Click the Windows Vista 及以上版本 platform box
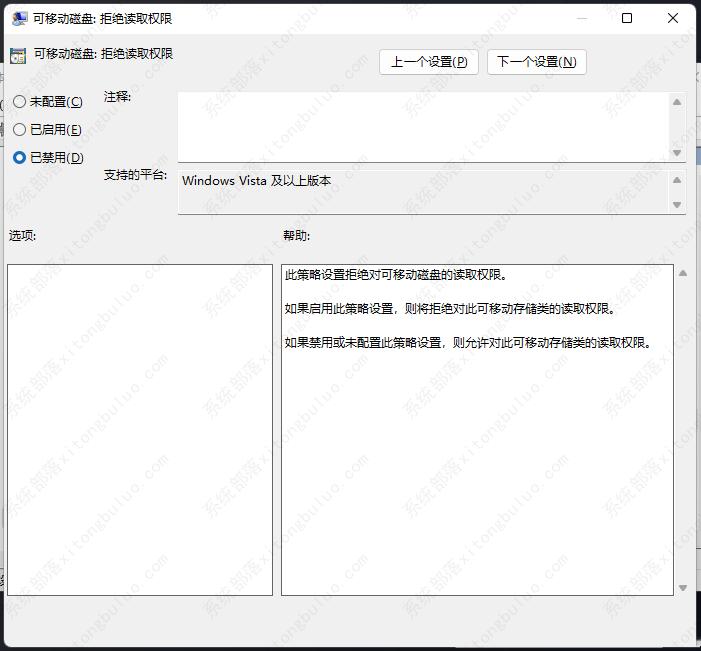The image size is (701, 651). pos(422,191)
